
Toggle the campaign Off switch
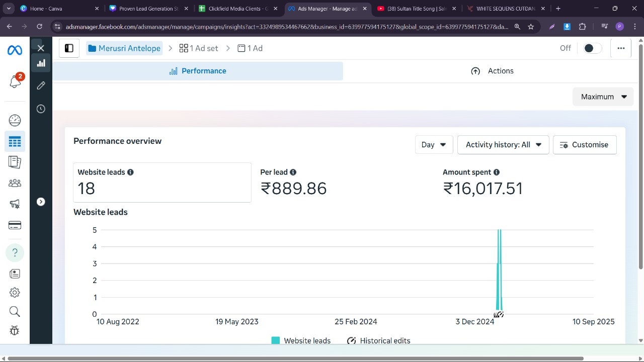(592, 48)
